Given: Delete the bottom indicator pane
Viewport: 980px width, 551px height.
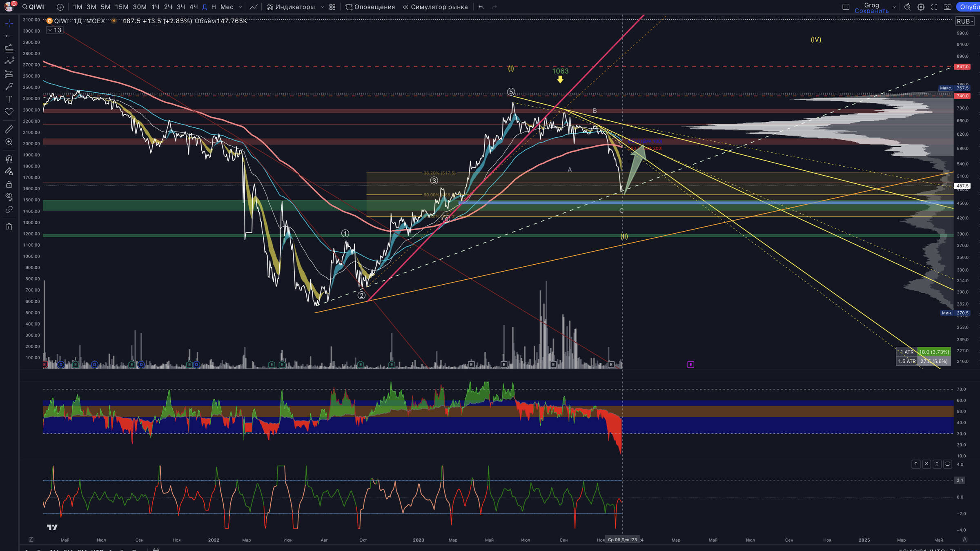Looking at the screenshot, I should (x=926, y=464).
